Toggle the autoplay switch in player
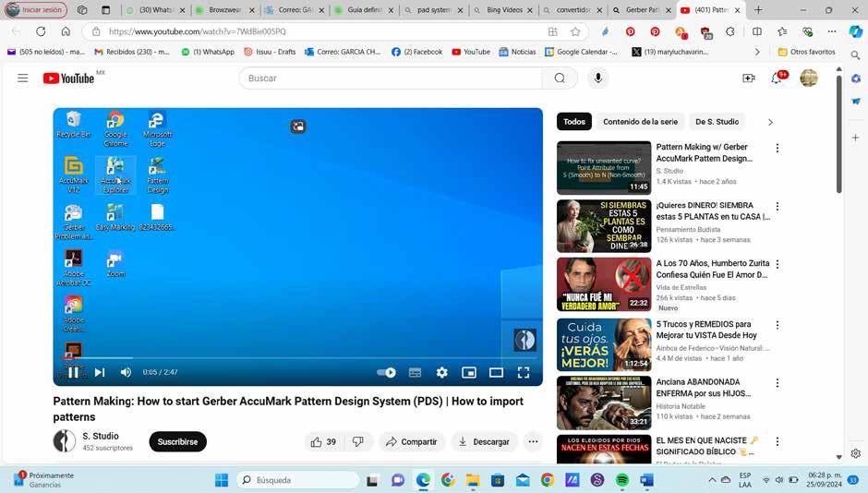 coord(386,372)
